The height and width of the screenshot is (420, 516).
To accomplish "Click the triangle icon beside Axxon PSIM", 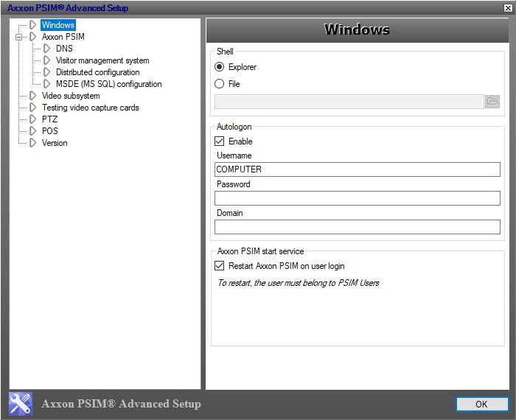I will [x=33, y=37].
